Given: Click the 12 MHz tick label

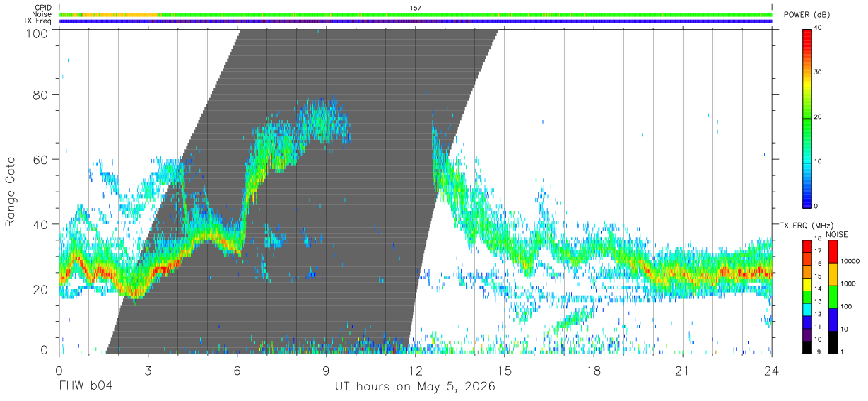Looking at the screenshot, I should tap(818, 314).
